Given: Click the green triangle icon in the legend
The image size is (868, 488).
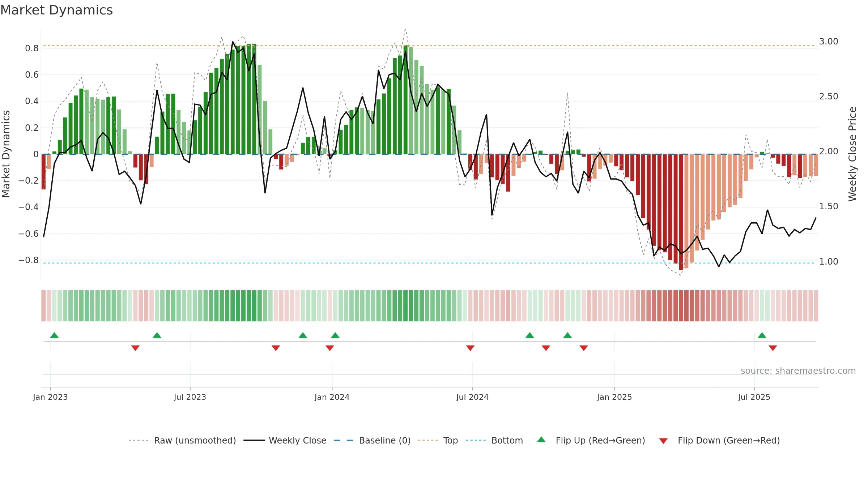Looking at the screenshot, I should coord(541,440).
